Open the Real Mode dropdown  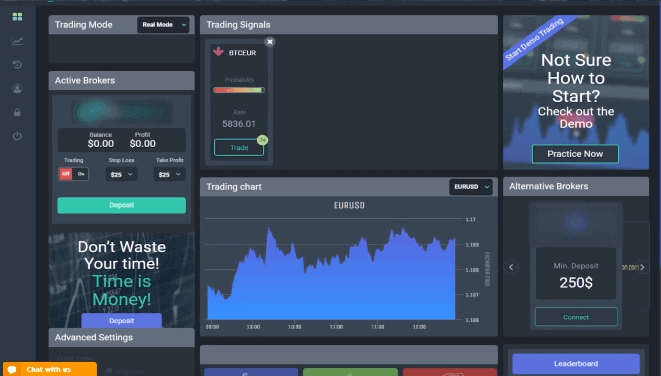tap(163, 25)
